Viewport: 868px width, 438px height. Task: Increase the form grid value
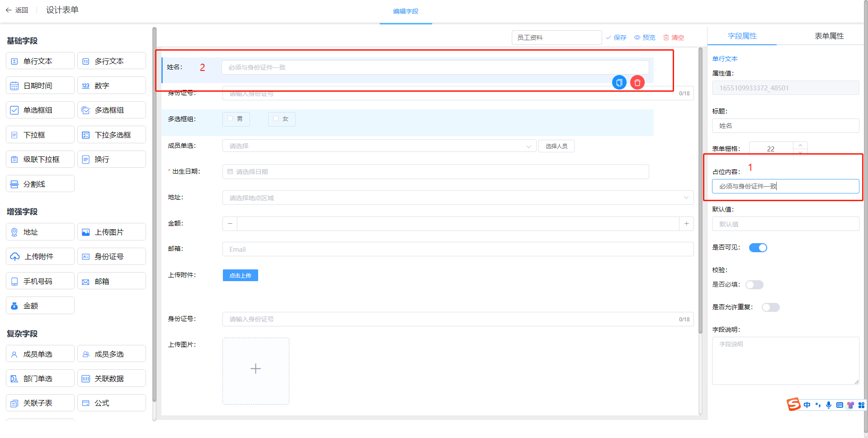point(800,145)
